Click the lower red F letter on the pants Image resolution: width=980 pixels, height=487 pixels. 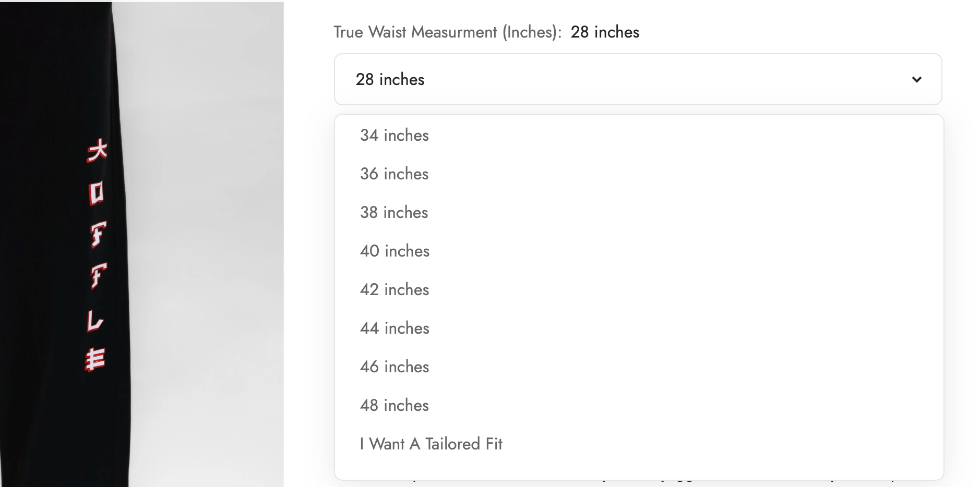pos(98,275)
